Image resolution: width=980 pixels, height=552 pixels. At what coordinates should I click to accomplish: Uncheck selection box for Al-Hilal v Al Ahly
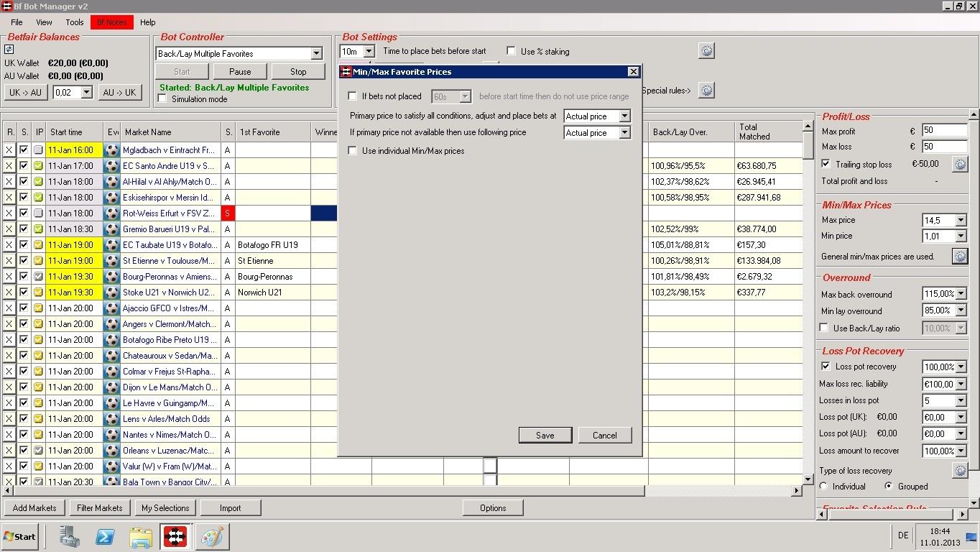click(24, 182)
